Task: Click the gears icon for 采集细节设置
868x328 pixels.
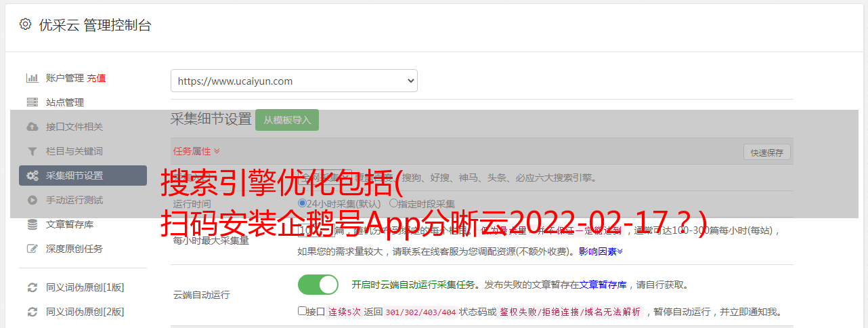Action: 32,176
